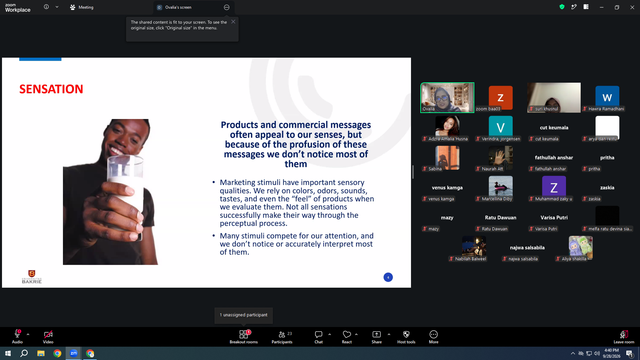This screenshot has width=640, height=360.
Task: Open the React emoji menu
Action: [347, 337]
